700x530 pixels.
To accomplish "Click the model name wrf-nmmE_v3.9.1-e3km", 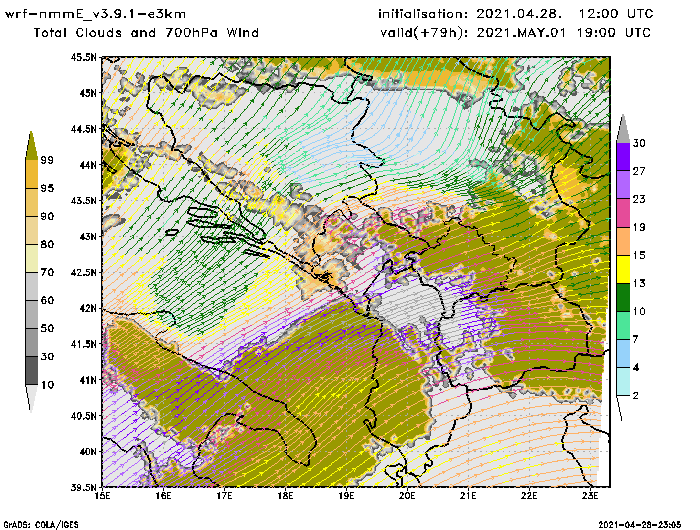I will pos(95,14).
